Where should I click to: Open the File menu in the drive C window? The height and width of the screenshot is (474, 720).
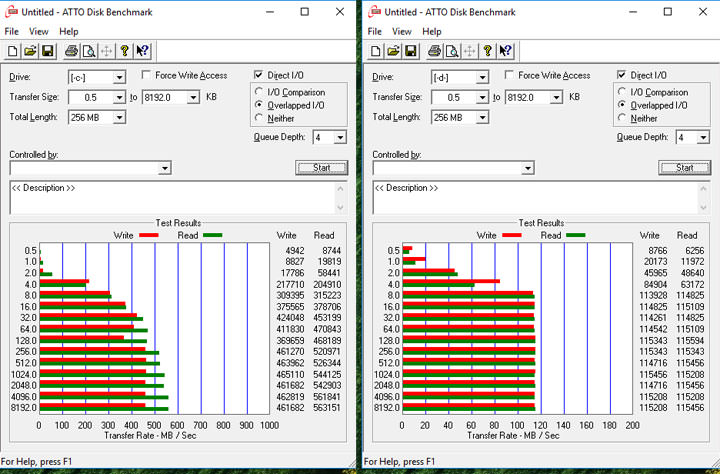[11, 31]
